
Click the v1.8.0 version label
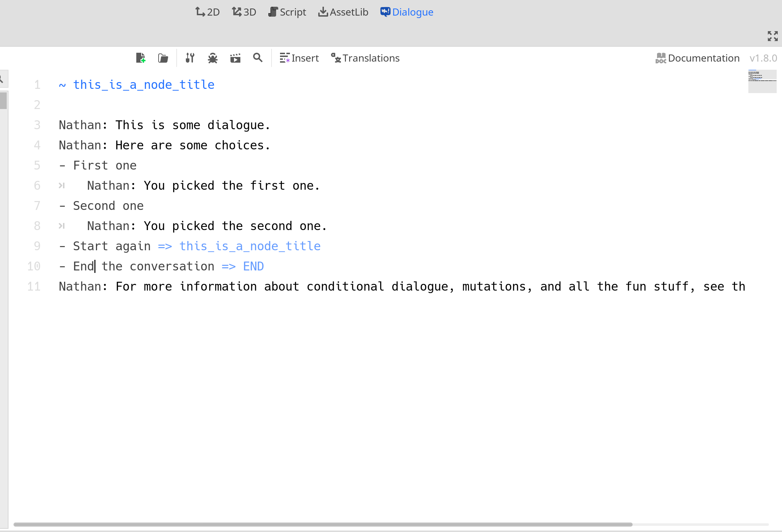[x=763, y=58]
